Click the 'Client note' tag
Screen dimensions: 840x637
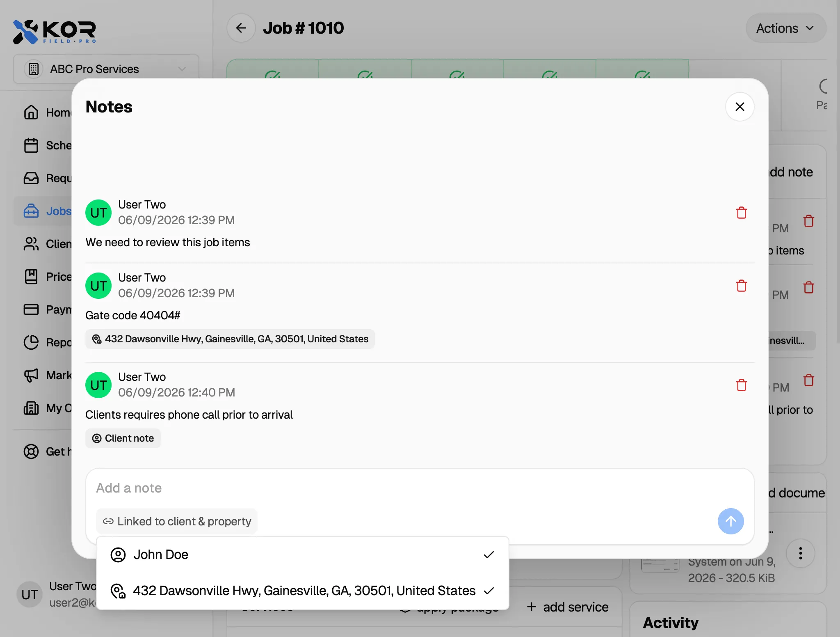click(x=123, y=438)
